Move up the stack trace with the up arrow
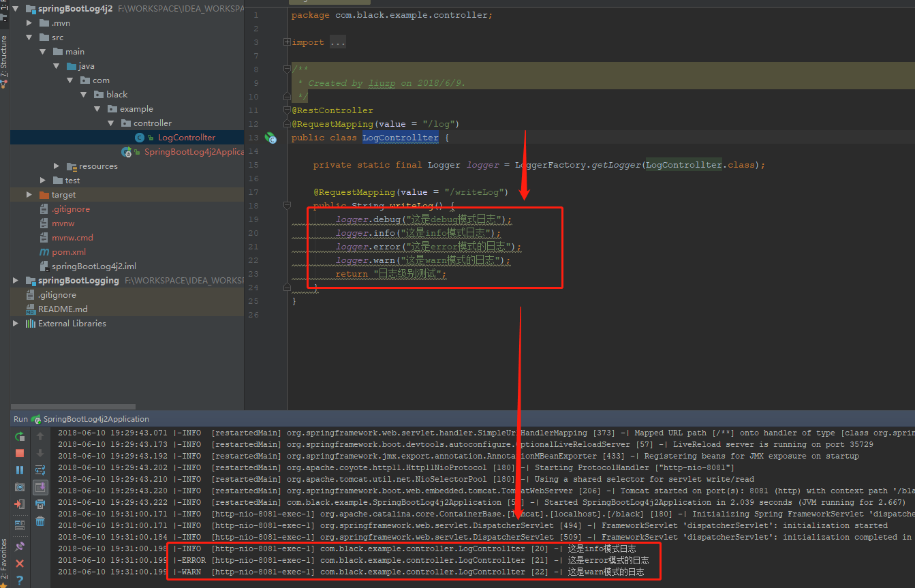Image resolution: width=915 pixels, height=588 pixels. tap(40, 436)
